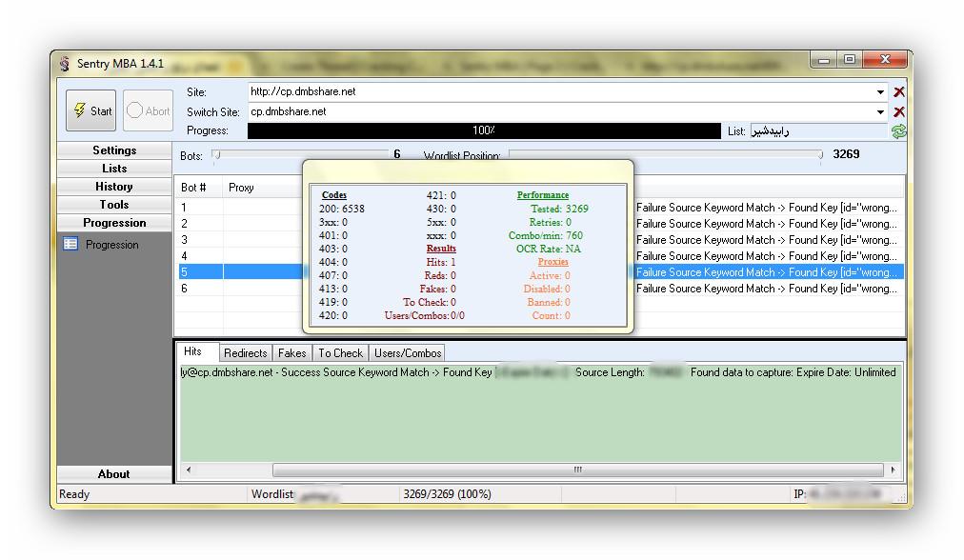Switch to the Redirects tab

pos(246,352)
